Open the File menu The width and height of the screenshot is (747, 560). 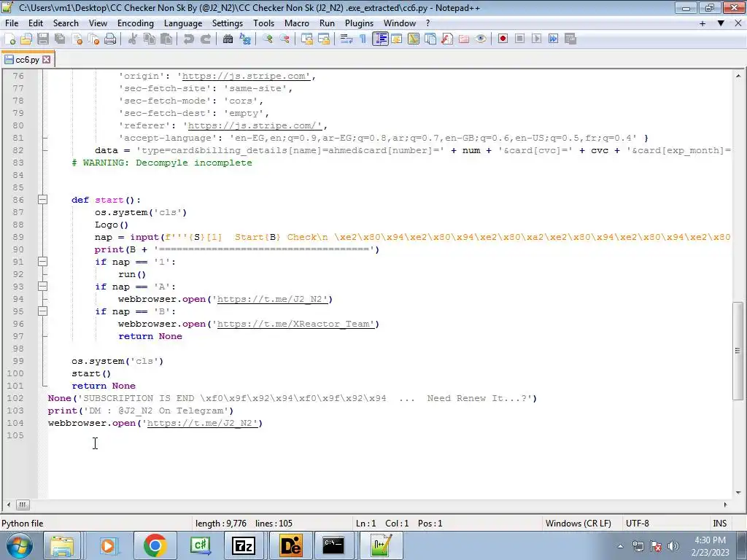(12, 23)
